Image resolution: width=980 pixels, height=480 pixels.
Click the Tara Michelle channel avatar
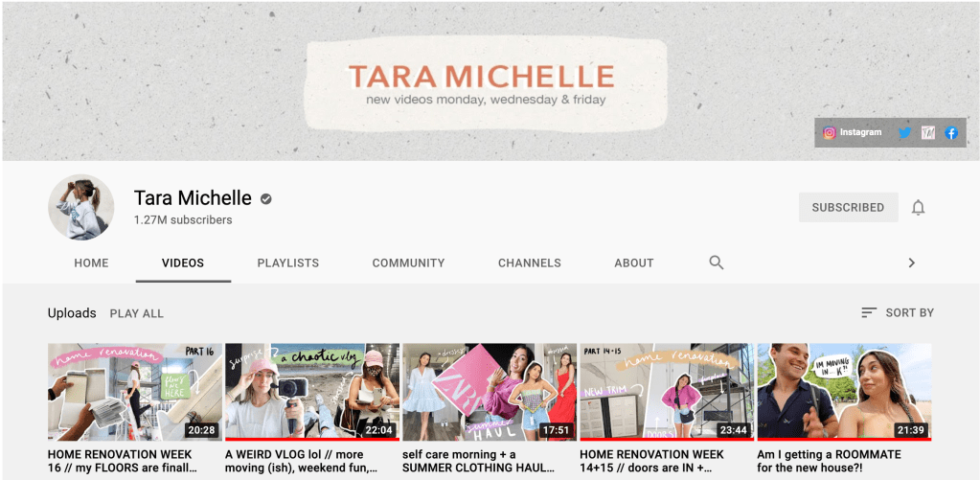click(x=81, y=207)
